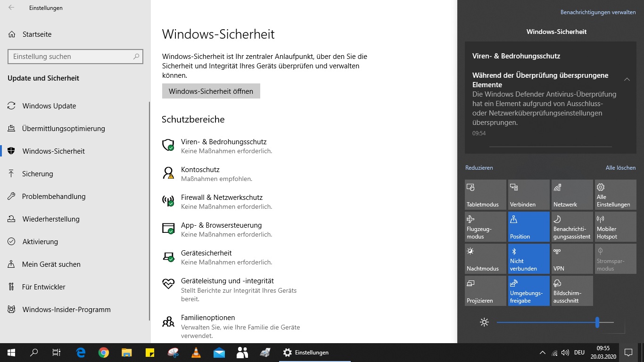
Task: Click the Einstellungen taskbar button
Action: coord(315,353)
